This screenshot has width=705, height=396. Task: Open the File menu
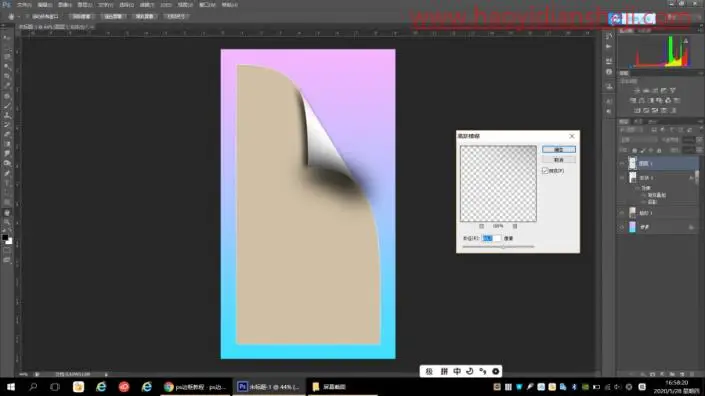(x=24, y=5)
